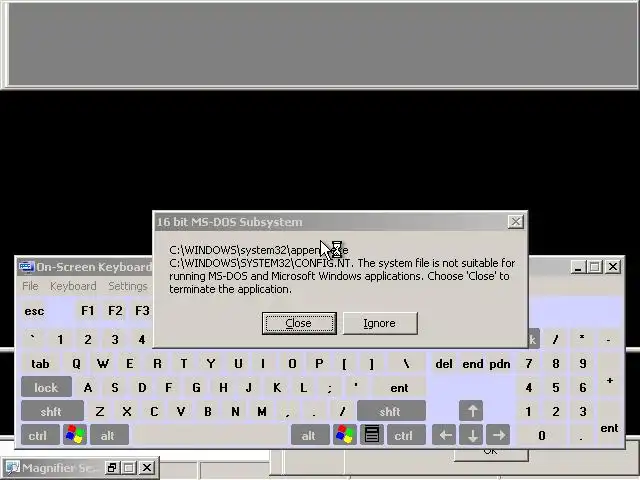
Task: Tap the del key
Action: pyautogui.click(x=444, y=363)
